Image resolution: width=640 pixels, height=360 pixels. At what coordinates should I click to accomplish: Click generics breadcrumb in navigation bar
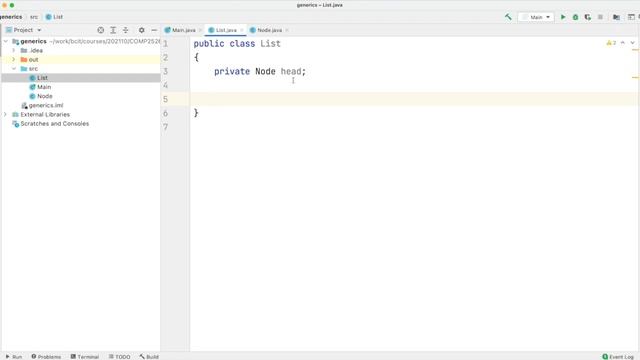[11, 17]
